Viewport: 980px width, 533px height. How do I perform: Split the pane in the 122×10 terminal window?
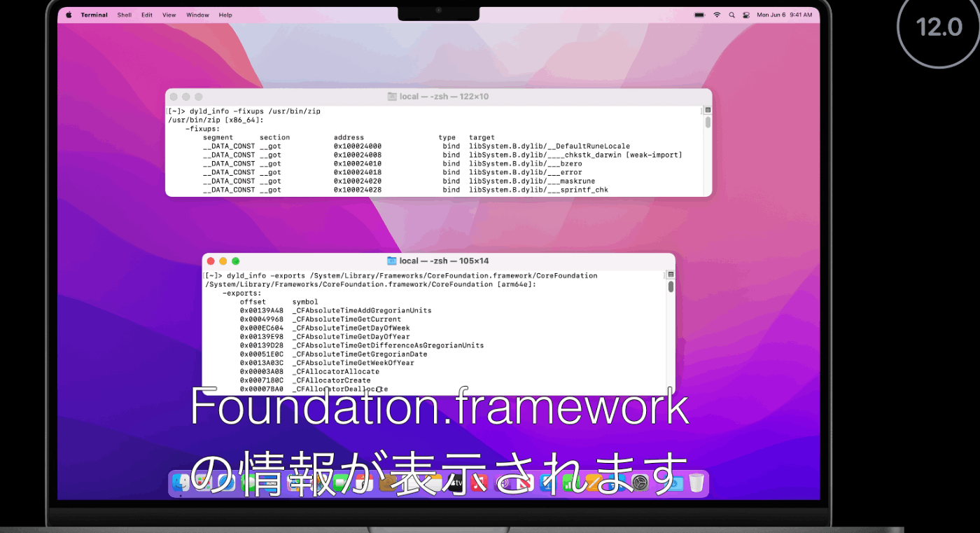coord(708,111)
